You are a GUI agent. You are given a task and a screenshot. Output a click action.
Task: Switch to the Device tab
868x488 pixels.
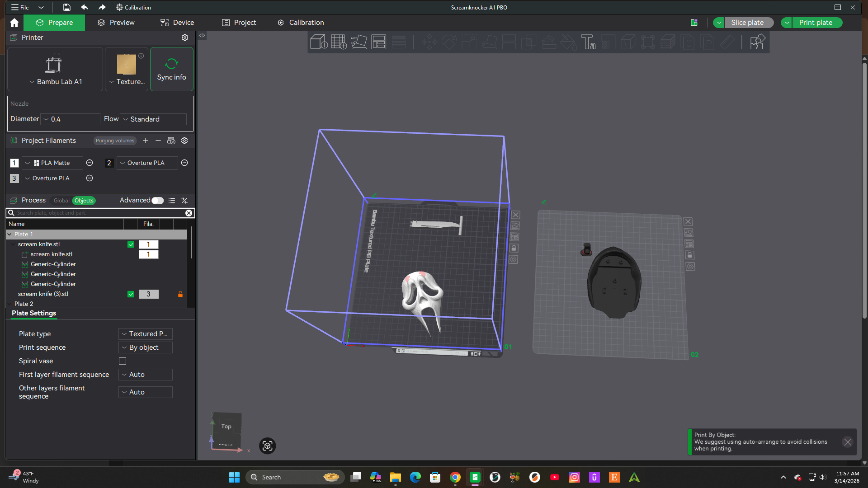[x=177, y=23]
